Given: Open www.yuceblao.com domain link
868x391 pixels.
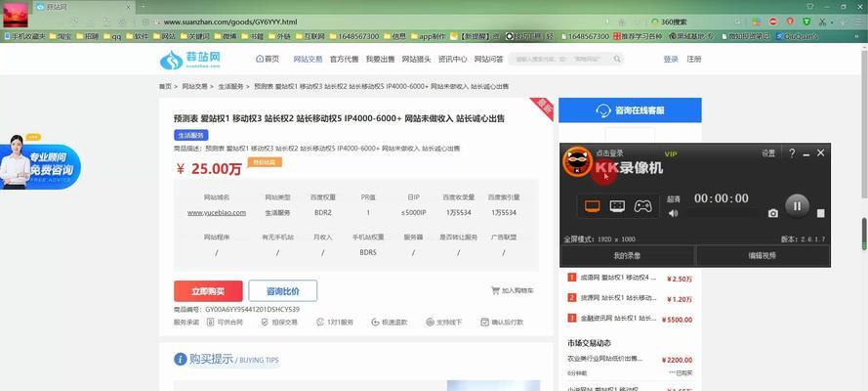Looking at the screenshot, I should point(217,212).
